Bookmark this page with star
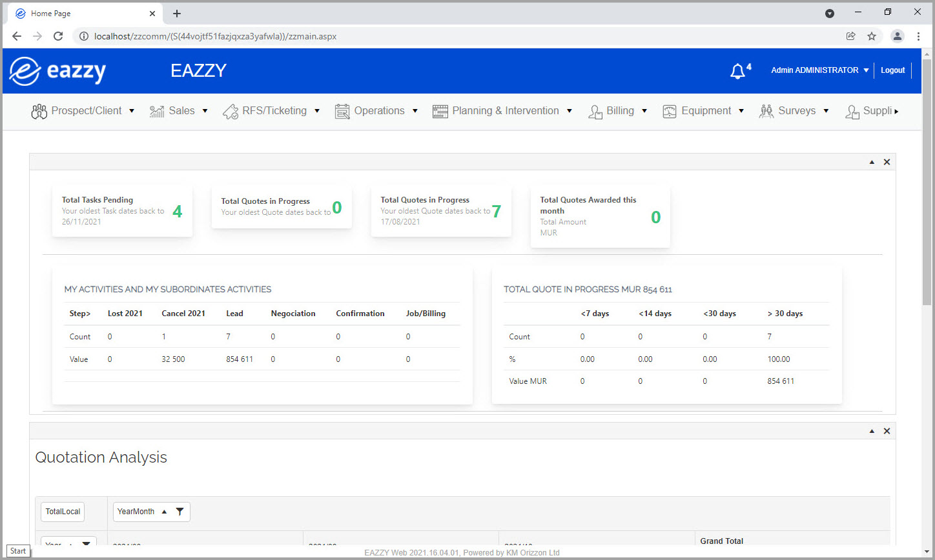Viewport: 935px width, 560px height. 872,36
